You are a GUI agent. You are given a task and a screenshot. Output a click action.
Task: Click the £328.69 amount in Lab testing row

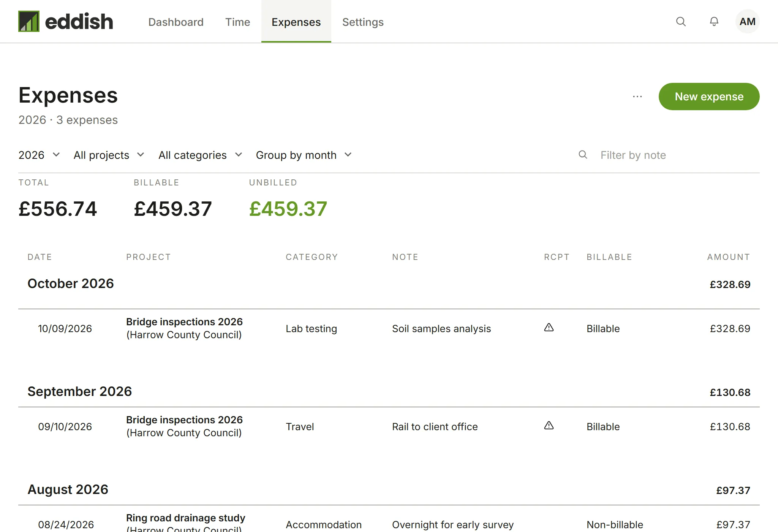(730, 329)
